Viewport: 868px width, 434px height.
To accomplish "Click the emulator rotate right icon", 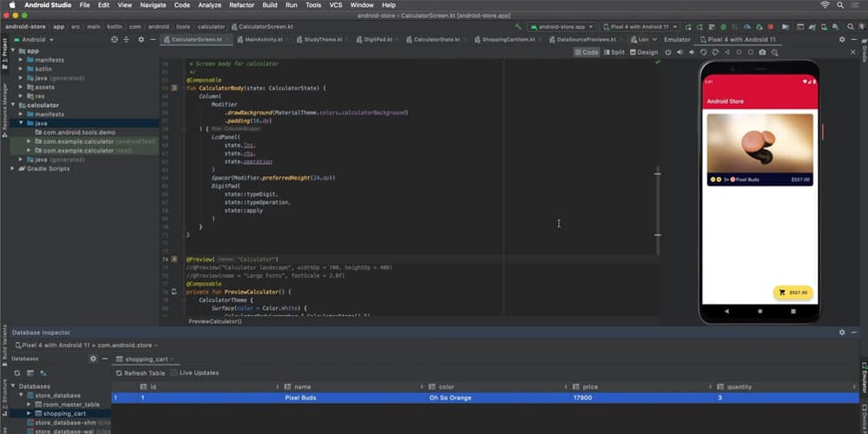I will point(715,53).
